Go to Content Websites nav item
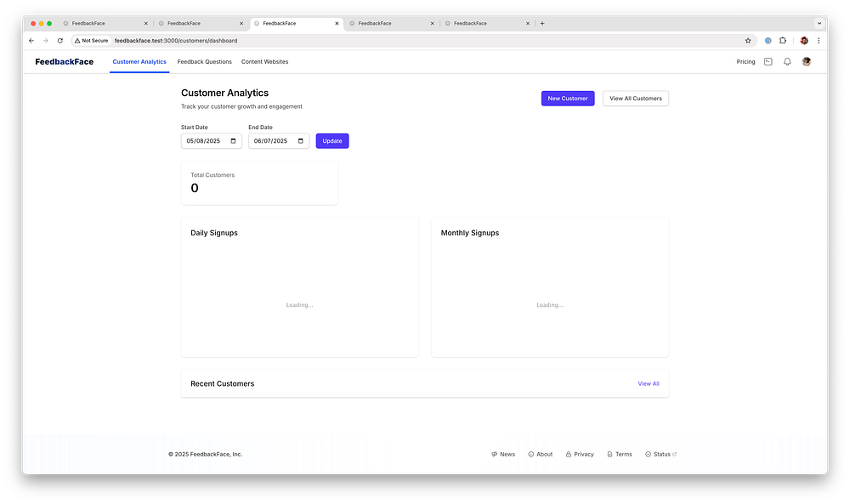The width and height of the screenshot is (850, 504). coord(264,62)
